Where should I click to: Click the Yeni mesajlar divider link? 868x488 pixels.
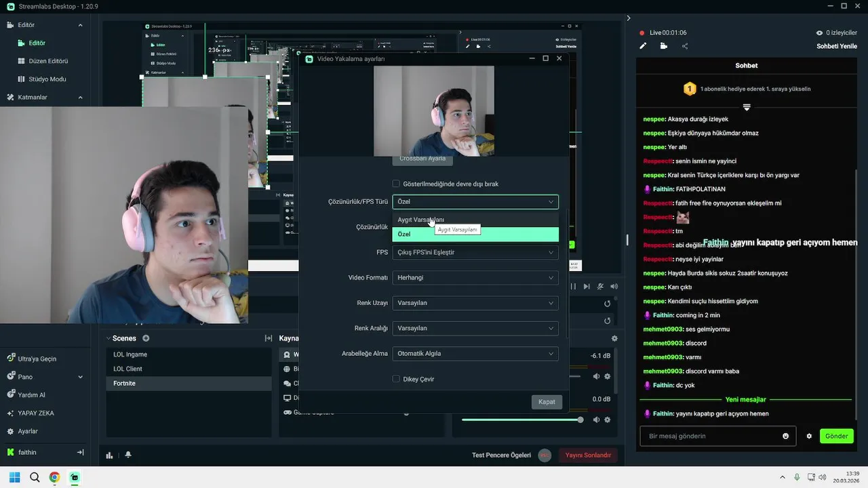click(745, 399)
